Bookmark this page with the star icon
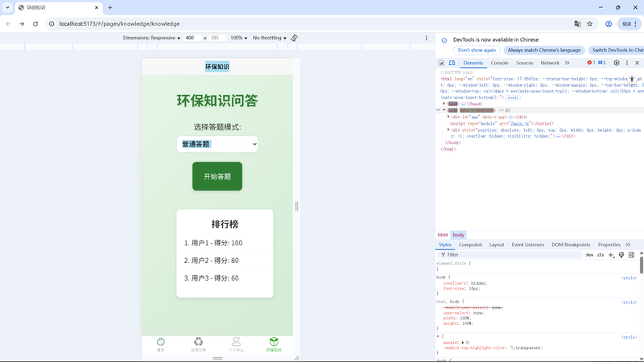 [590, 24]
